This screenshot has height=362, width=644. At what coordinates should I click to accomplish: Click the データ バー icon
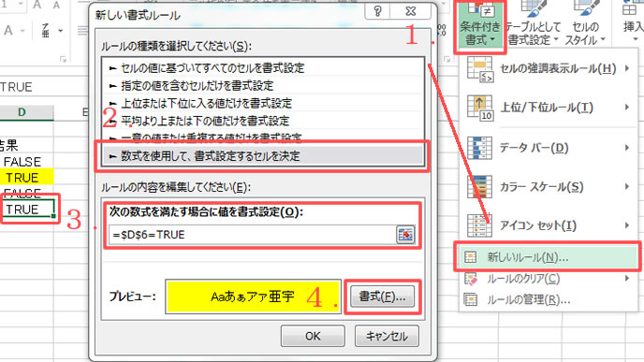479,148
